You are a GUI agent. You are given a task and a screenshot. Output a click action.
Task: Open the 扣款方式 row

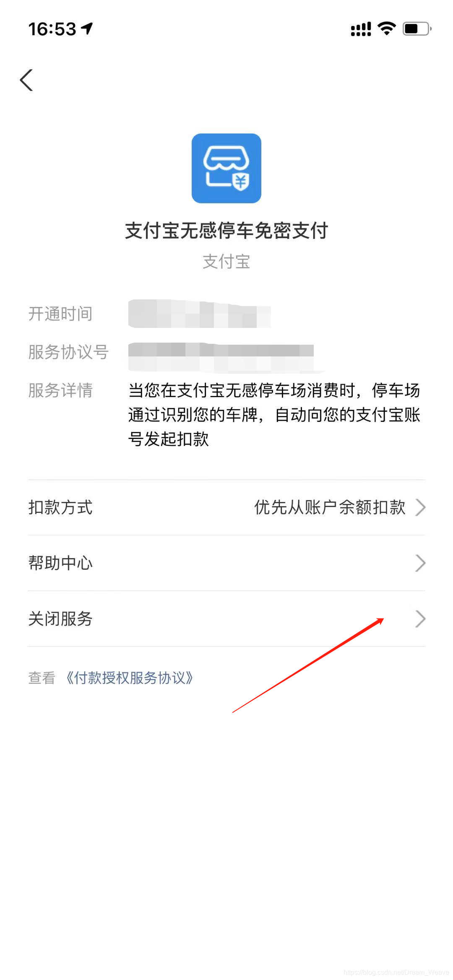pos(226,507)
